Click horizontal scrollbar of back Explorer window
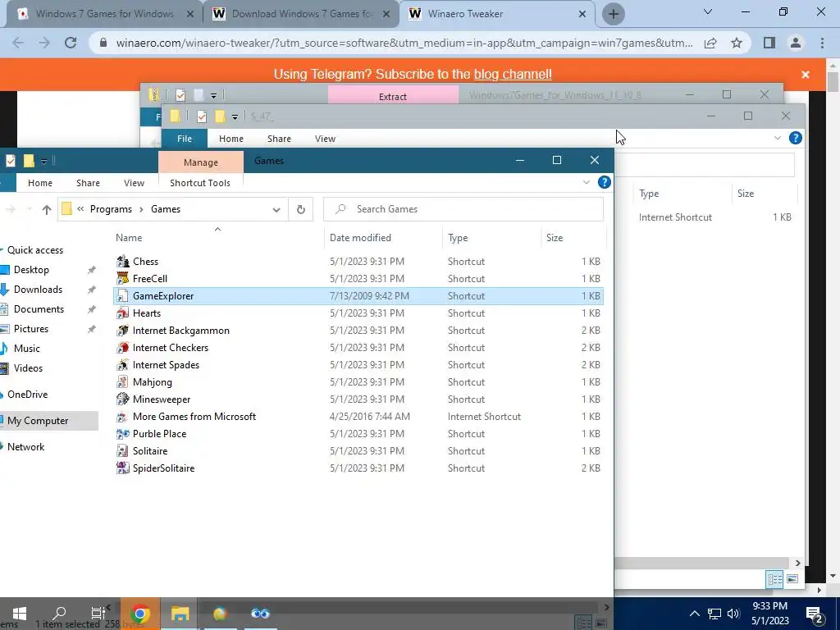Screen dimensions: 840x630 pyautogui.click(x=703, y=563)
